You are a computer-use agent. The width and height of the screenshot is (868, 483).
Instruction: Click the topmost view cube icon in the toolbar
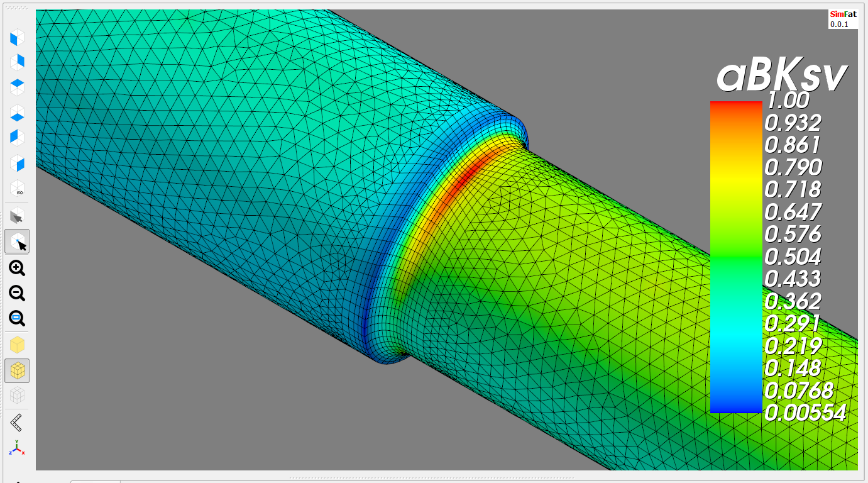coord(17,37)
